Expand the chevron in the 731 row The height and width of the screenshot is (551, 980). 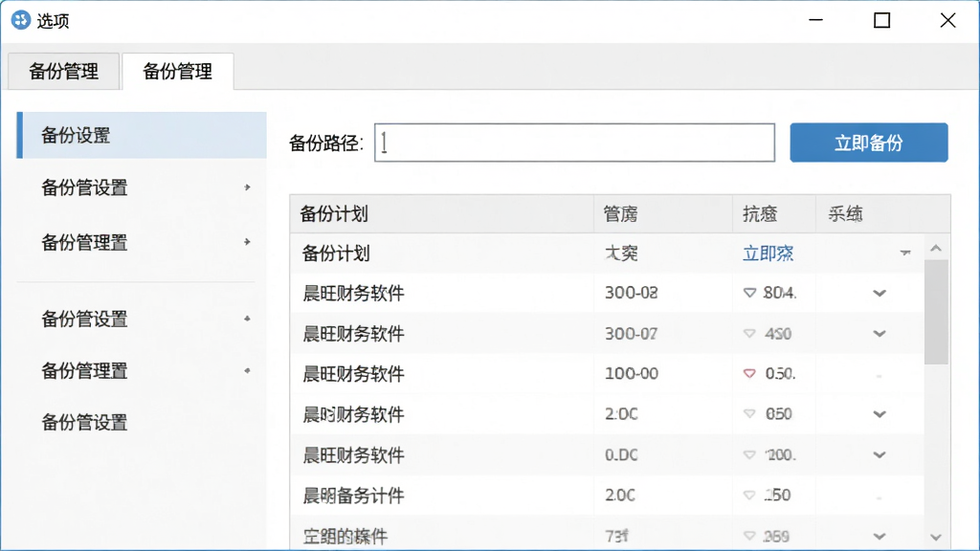pos(880,536)
